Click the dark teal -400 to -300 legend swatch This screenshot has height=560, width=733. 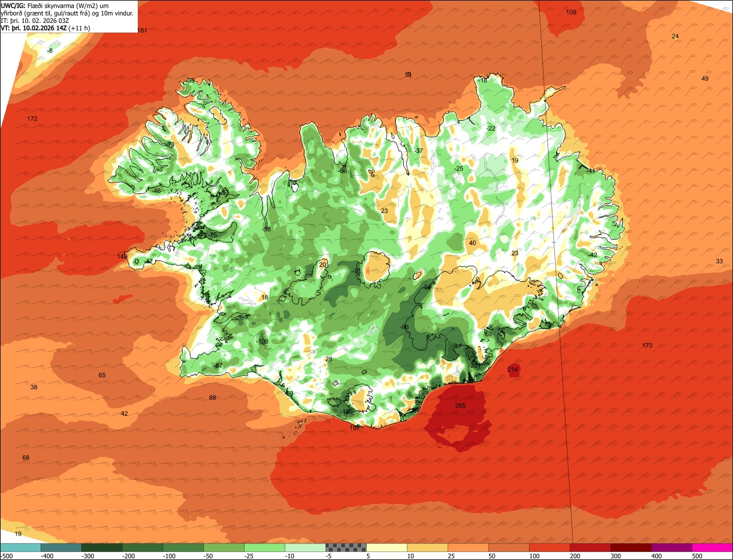pos(61,547)
